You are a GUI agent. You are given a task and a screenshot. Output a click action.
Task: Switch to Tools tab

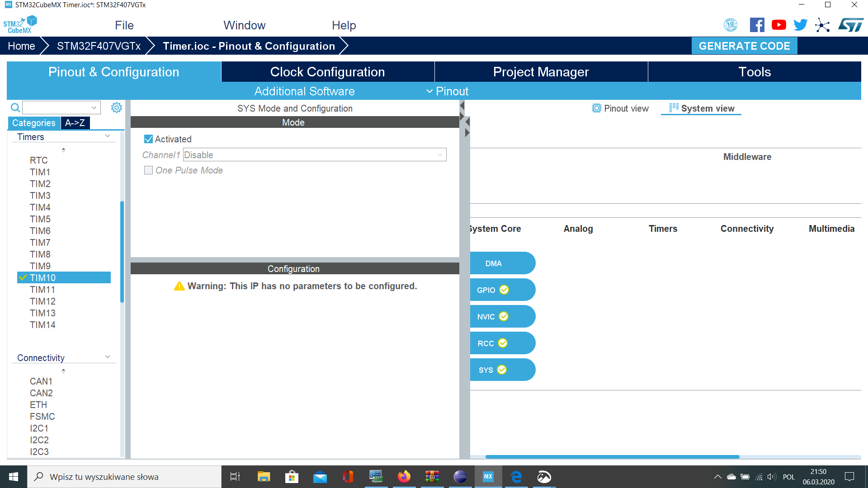coord(755,72)
